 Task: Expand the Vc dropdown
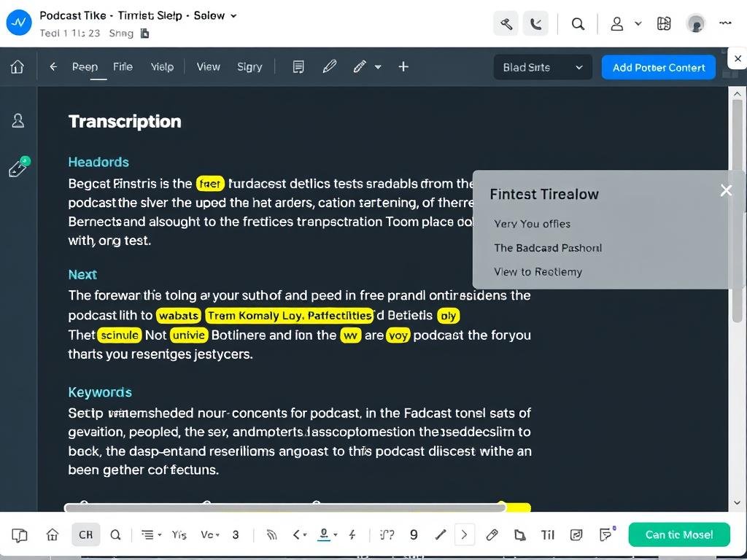click(209, 534)
